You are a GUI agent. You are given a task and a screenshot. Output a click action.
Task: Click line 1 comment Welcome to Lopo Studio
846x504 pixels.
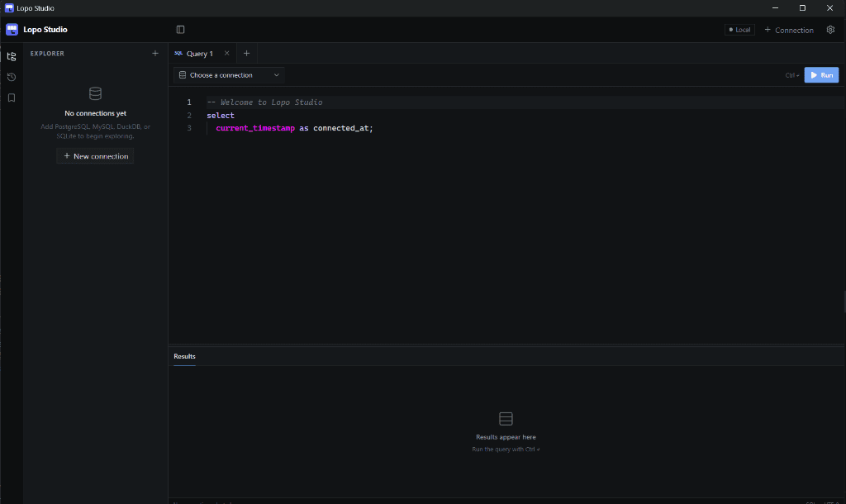[264, 102]
